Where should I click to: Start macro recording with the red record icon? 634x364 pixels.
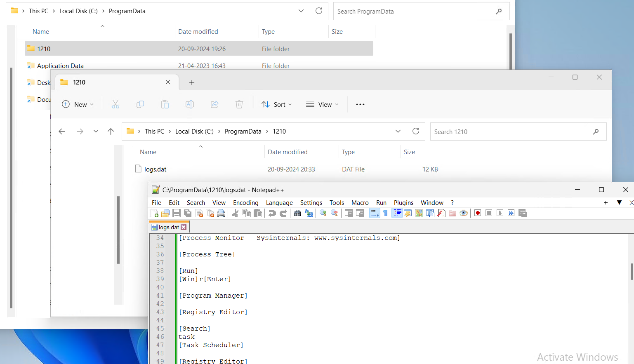pyautogui.click(x=478, y=213)
